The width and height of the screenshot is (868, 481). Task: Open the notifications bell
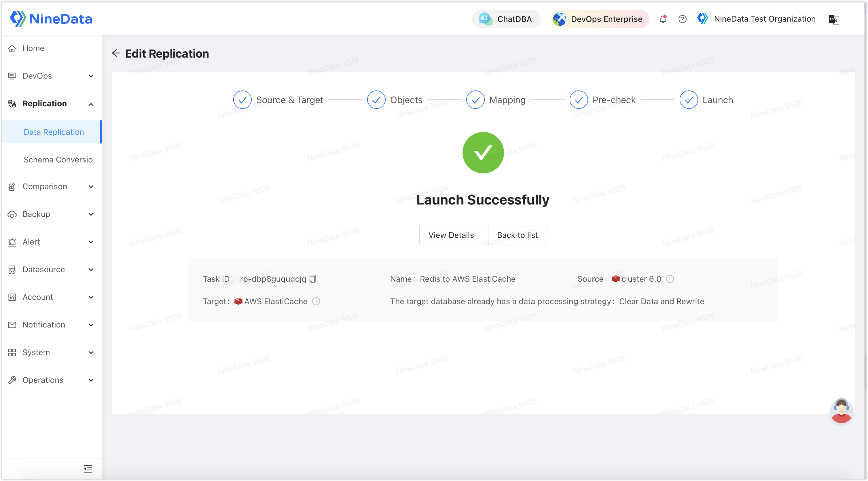(663, 19)
